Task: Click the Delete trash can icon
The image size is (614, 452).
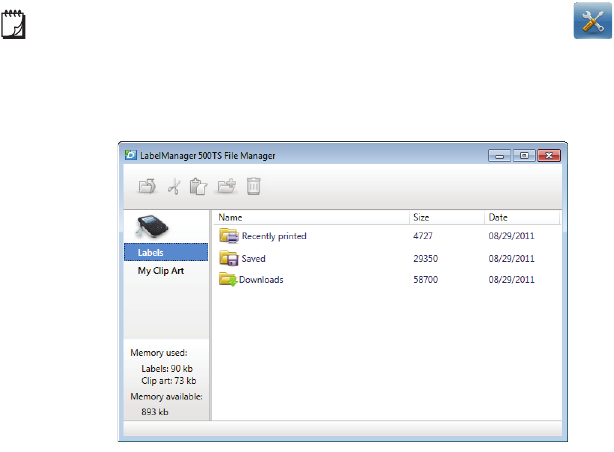Action: tap(253, 186)
